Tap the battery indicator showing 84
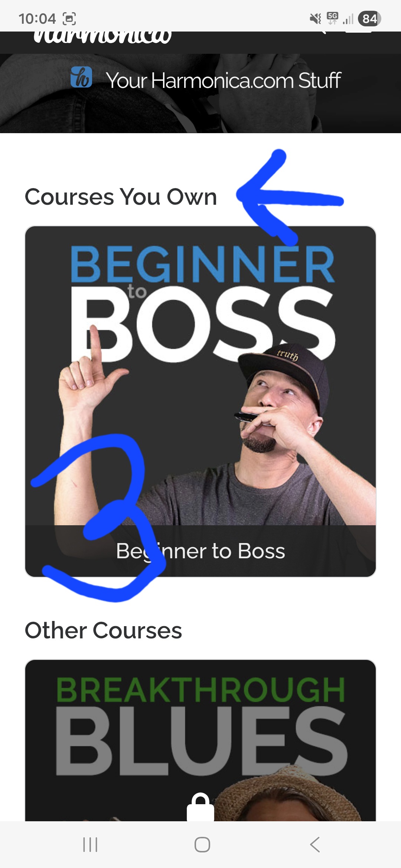 tap(369, 19)
